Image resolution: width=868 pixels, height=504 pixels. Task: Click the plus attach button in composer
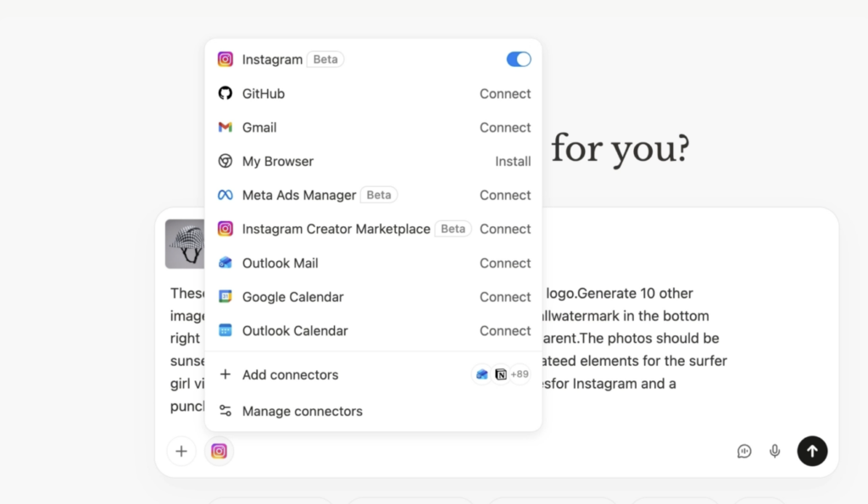point(181,451)
